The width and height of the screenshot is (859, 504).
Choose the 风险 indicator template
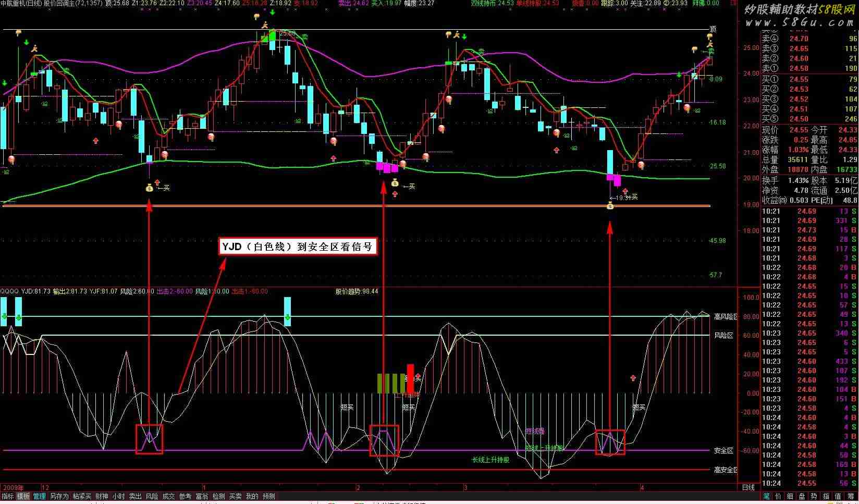152,497
